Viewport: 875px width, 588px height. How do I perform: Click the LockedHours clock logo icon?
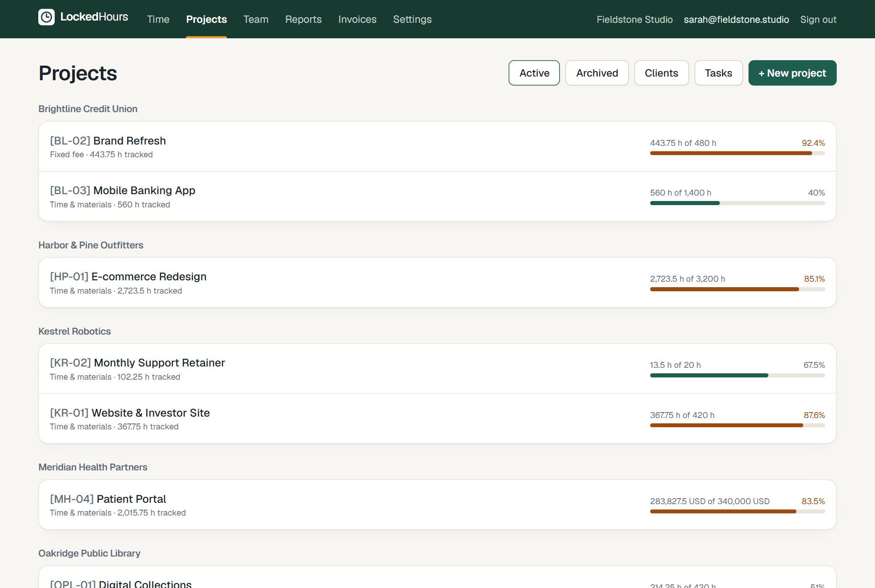pos(46,17)
